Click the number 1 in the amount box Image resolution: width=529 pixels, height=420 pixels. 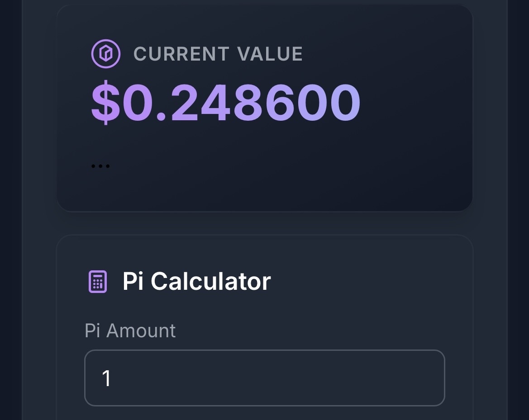(x=106, y=378)
